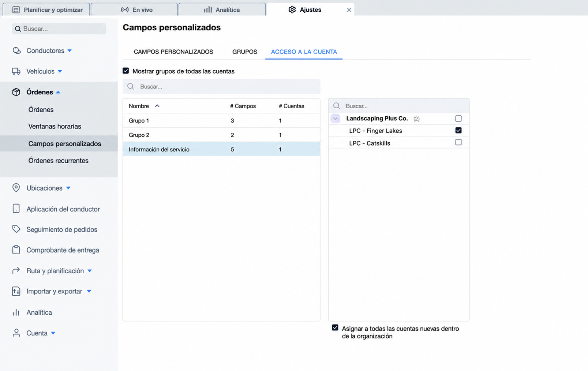
Task: Uncheck the LPC - Finger Lakes checkbox
Action: [x=458, y=130]
